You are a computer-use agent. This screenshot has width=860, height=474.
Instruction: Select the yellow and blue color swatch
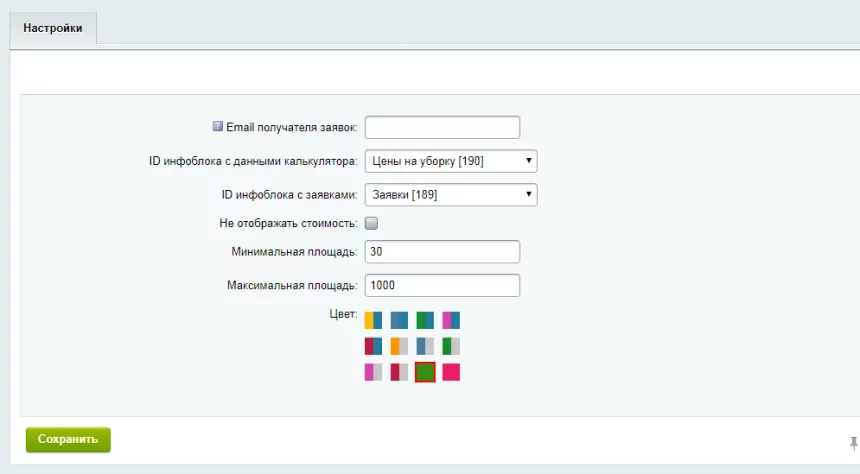pyautogui.click(x=373, y=321)
